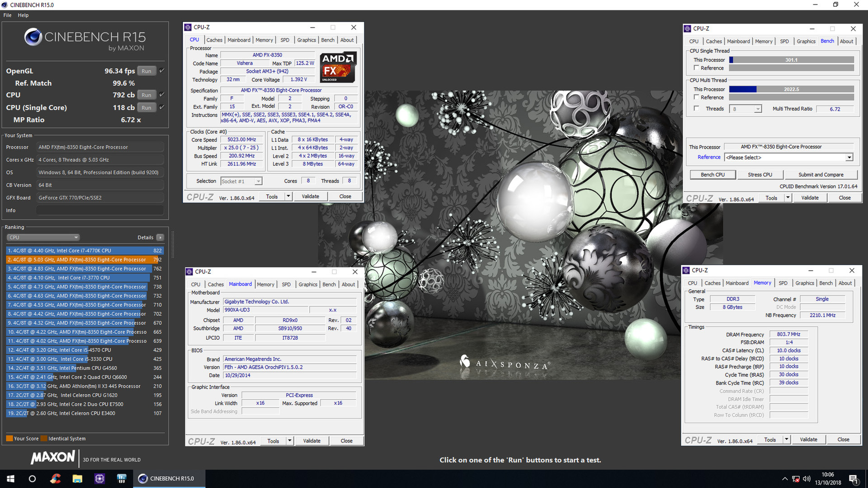Show hidden system tray icons
The width and height of the screenshot is (868, 488).
point(785,479)
